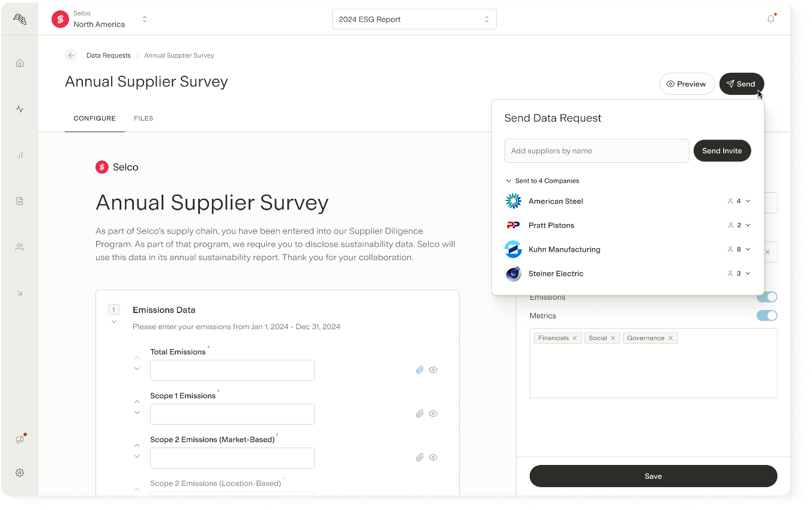
Task: Move Scope 2 Market-Based field up
Action: [137, 446]
